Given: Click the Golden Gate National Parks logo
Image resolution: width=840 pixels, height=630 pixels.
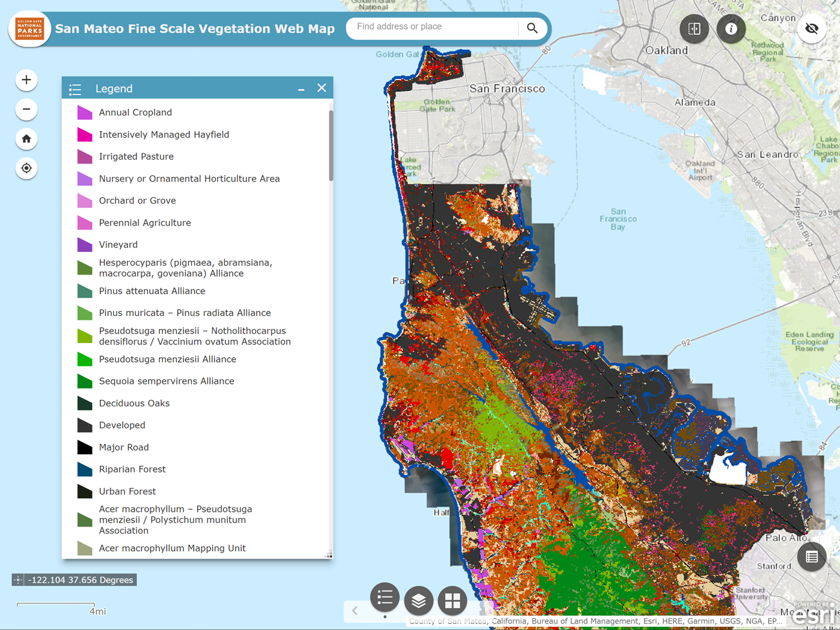Looking at the screenshot, I should pos(29,28).
